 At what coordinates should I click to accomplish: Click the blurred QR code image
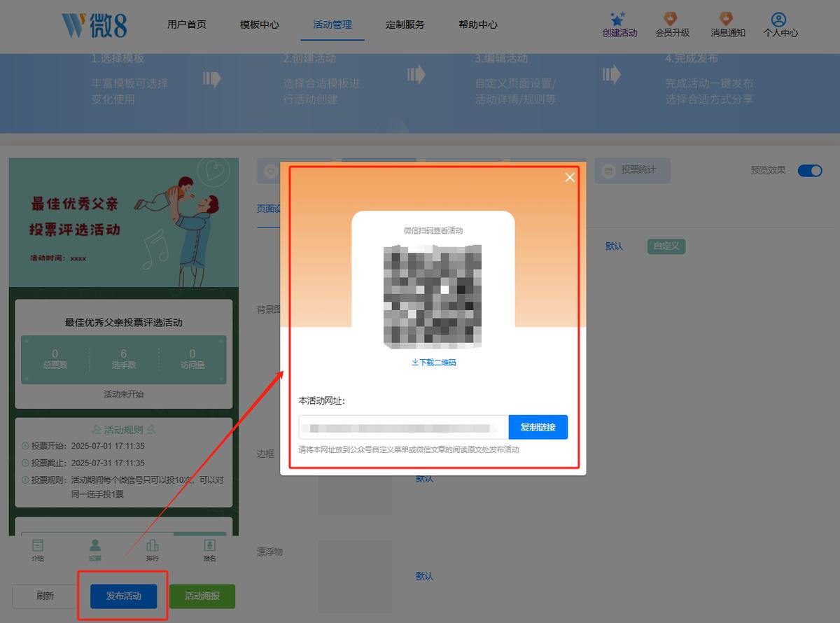click(x=433, y=297)
